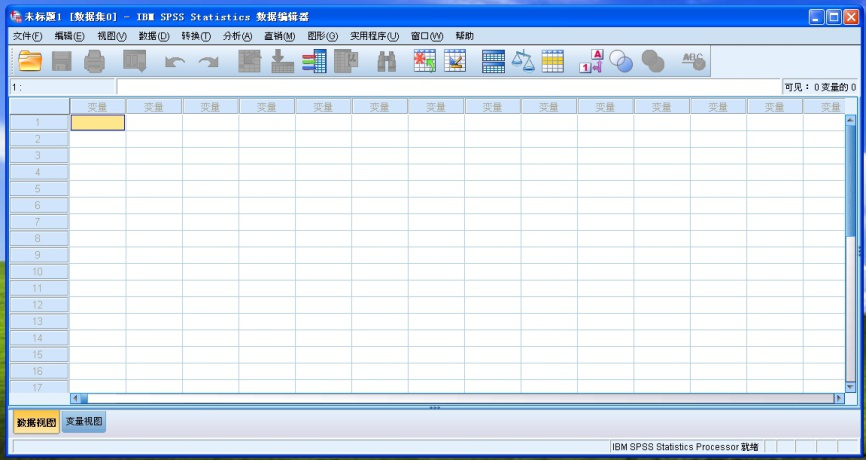The image size is (866, 460).
Task: Click the Save file floppy disk icon
Action: [62, 62]
